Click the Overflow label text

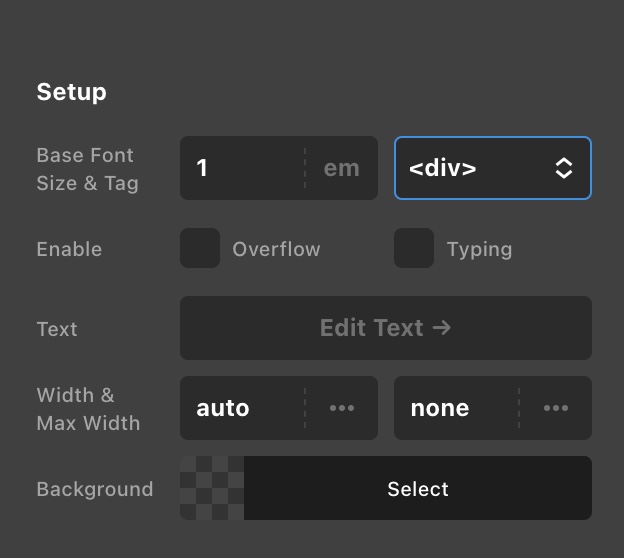point(276,249)
